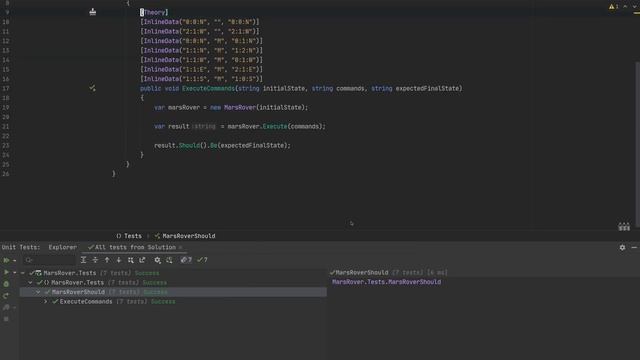
Task: Focus the unit test search field
Action: 50,260
